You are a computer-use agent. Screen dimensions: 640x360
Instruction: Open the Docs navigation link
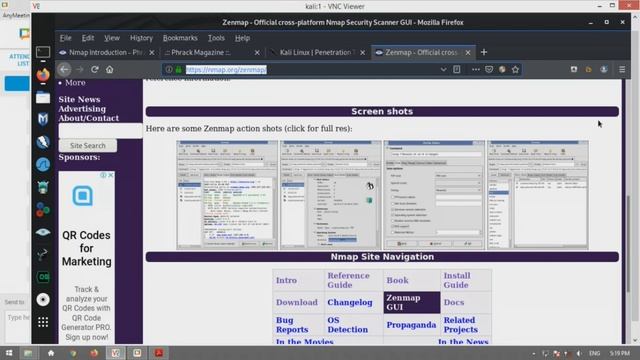point(453,302)
